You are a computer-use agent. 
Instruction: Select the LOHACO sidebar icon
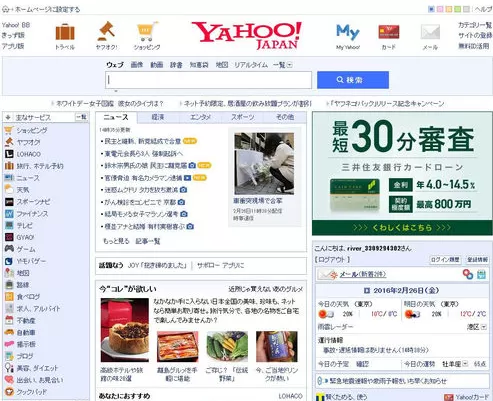[9, 154]
